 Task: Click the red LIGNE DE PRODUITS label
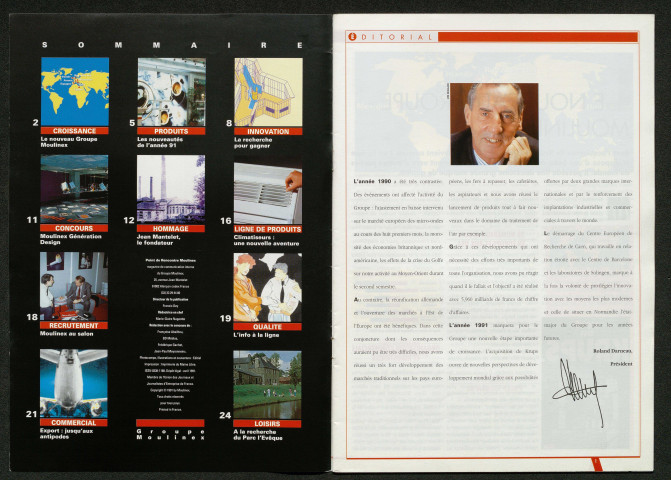tap(268, 228)
